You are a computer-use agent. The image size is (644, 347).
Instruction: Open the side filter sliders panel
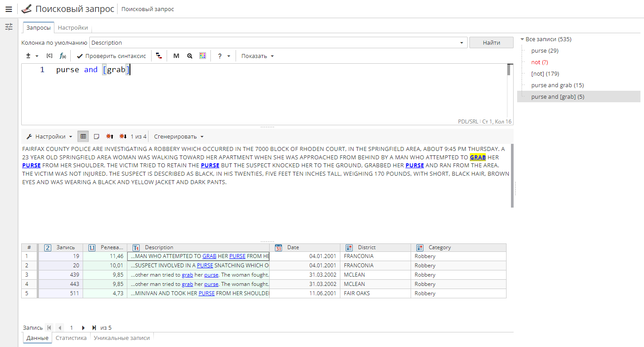pos(8,27)
